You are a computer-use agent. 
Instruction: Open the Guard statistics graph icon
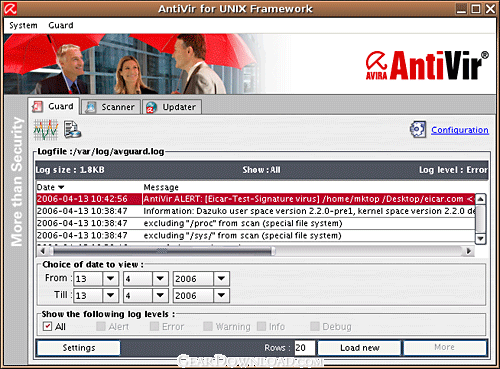tap(46, 130)
